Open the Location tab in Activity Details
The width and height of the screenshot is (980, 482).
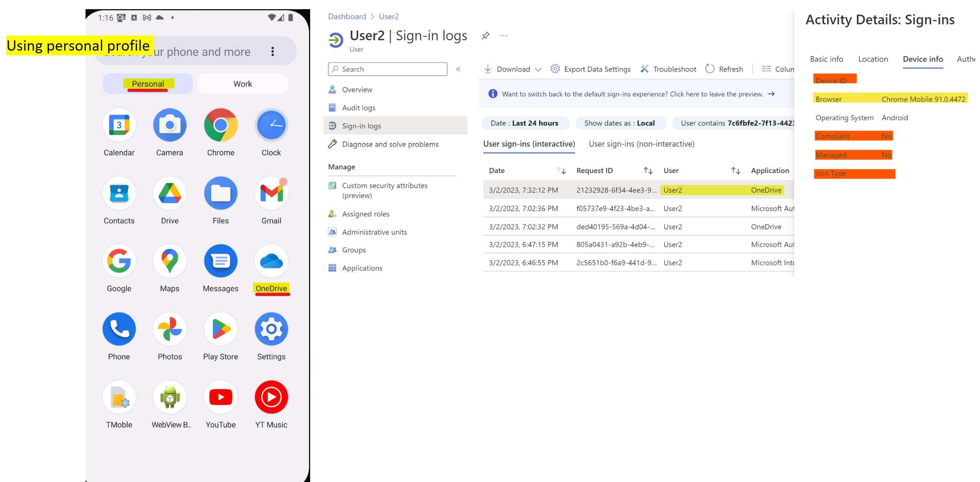coord(872,59)
